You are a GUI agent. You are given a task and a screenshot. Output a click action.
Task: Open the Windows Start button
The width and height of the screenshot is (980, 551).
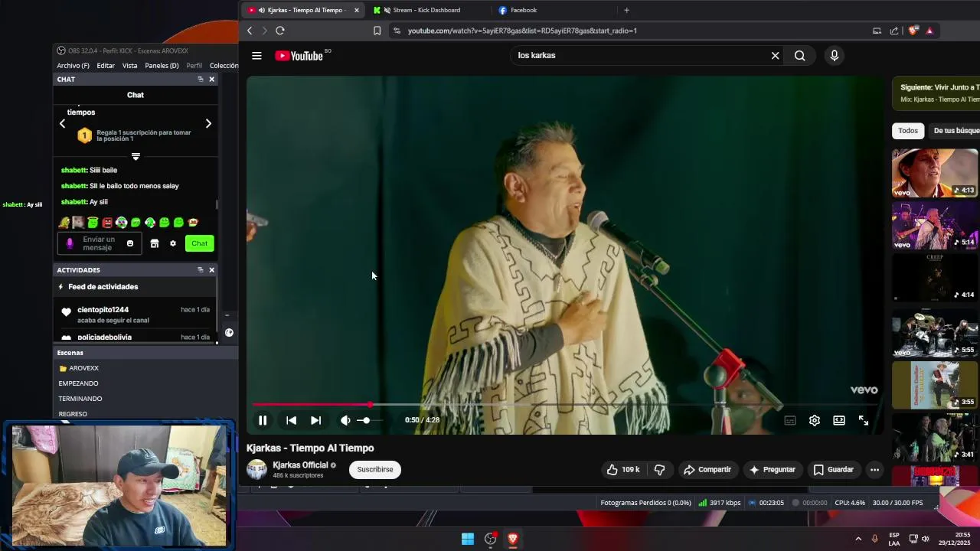pos(468,539)
